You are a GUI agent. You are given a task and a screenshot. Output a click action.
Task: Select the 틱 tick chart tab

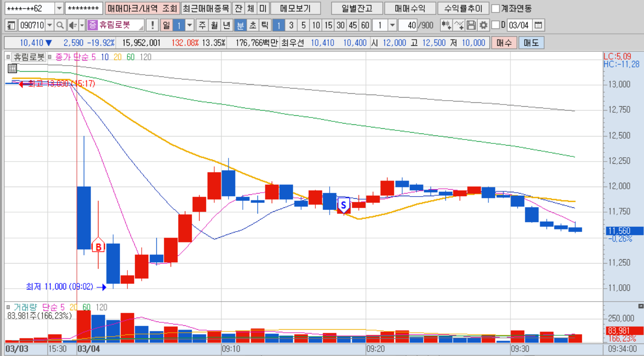265,25
